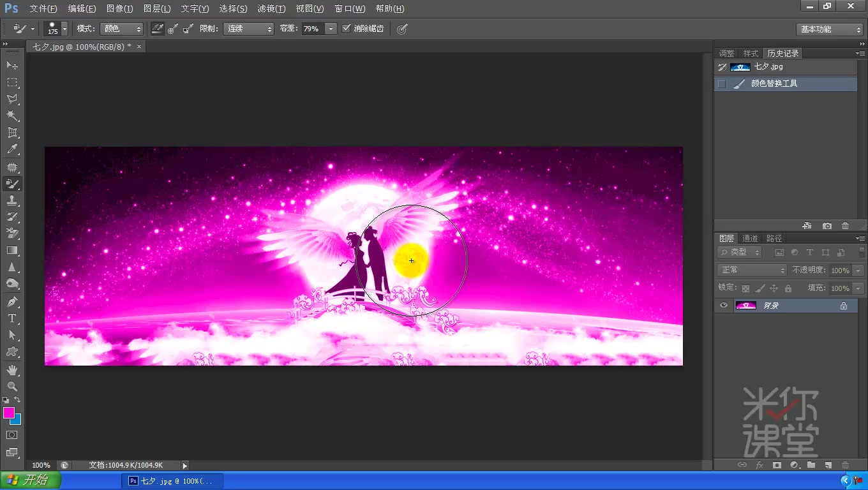868x490 pixels.
Task: Open the background blue color swatch
Action: pos(17,420)
